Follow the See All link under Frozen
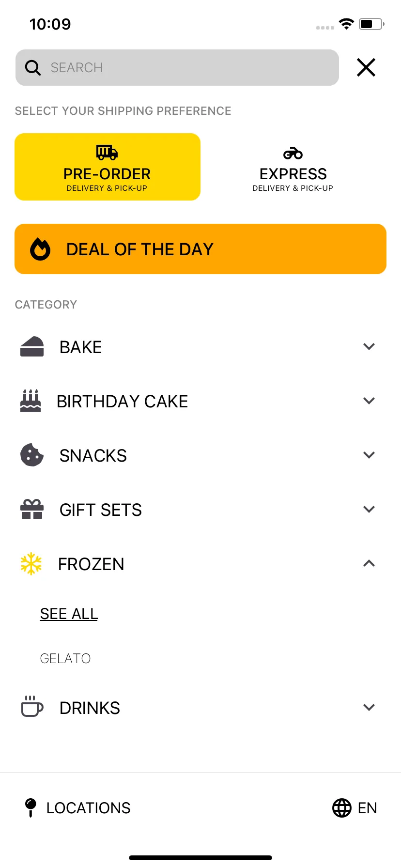The image size is (401, 868). (x=69, y=614)
